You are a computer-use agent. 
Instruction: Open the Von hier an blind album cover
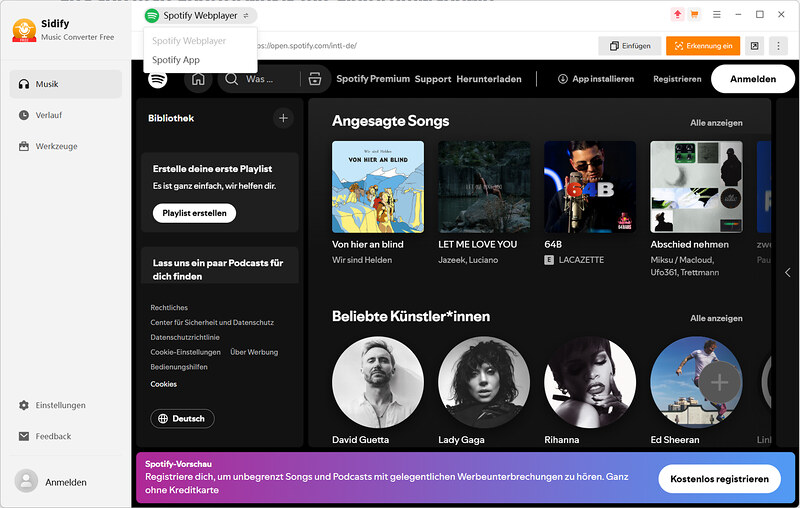tap(378, 187)
